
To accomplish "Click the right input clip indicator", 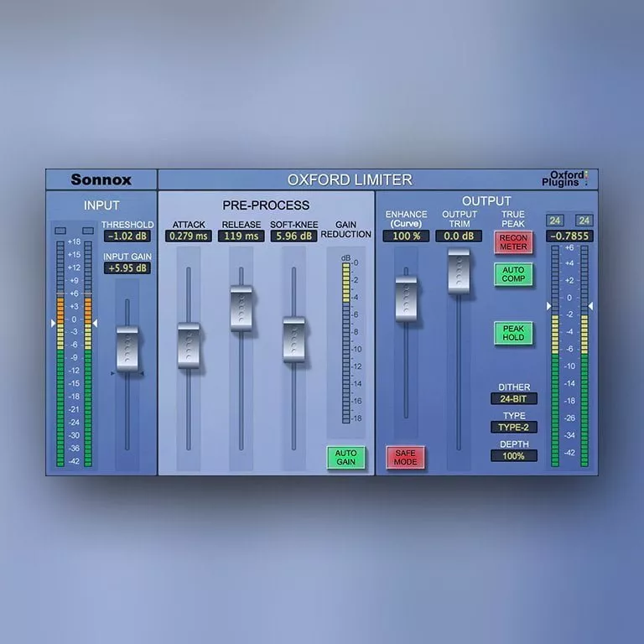I will (x=88, y=230).
